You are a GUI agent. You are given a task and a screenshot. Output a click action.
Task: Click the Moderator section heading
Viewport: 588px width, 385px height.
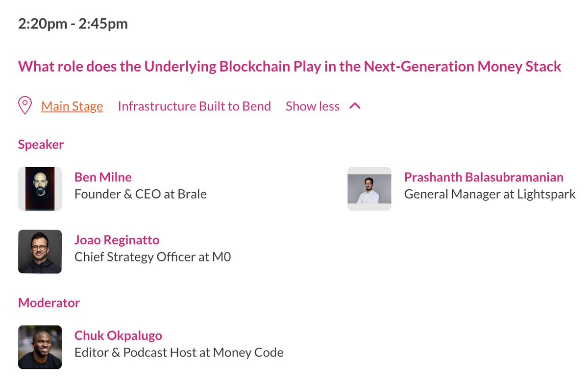[49, 303]
